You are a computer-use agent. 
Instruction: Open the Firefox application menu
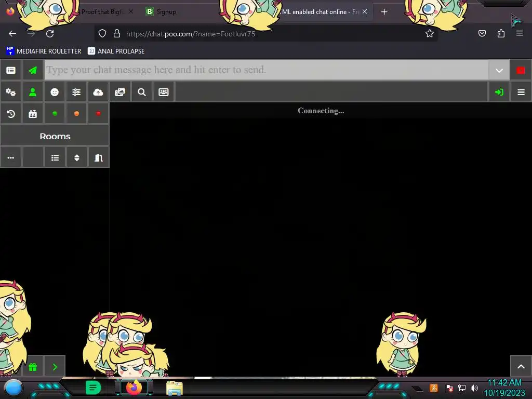point(520,34)
